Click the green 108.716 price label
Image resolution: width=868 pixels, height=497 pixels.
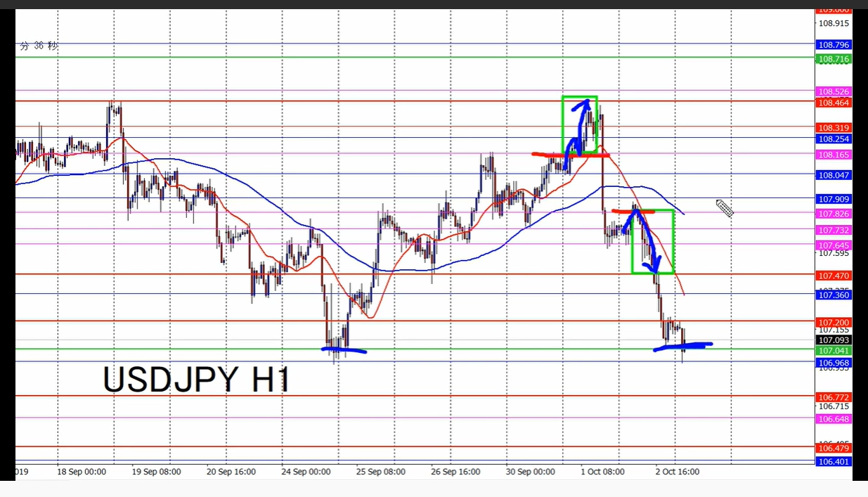tap(833, 60)
